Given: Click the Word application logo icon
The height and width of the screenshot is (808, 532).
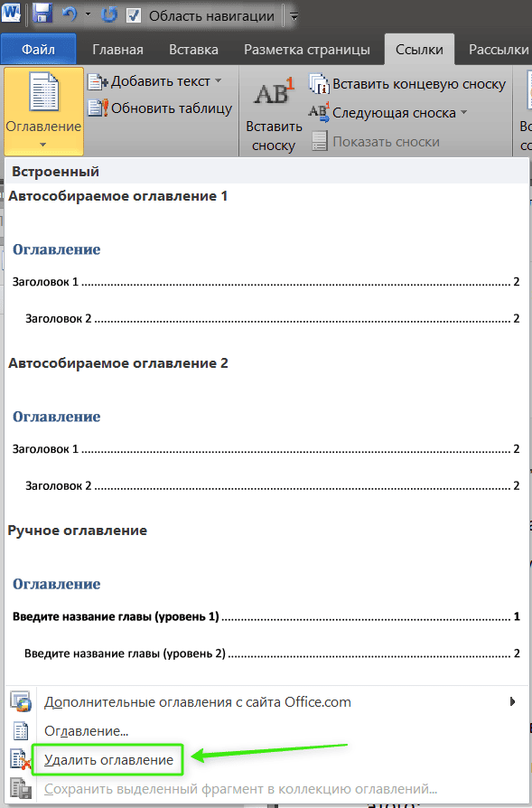Looking at the screenshot, I should pos(11,12).
